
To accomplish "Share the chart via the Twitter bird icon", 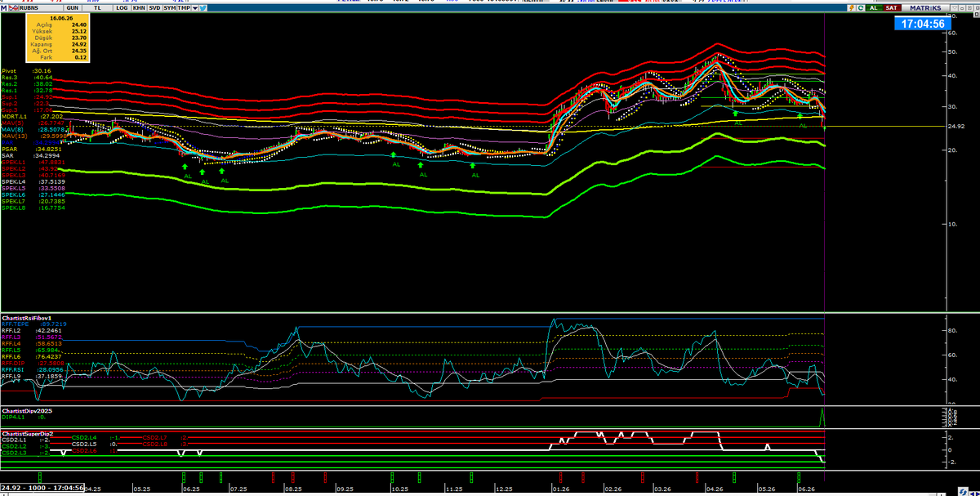I will [203, 7].
